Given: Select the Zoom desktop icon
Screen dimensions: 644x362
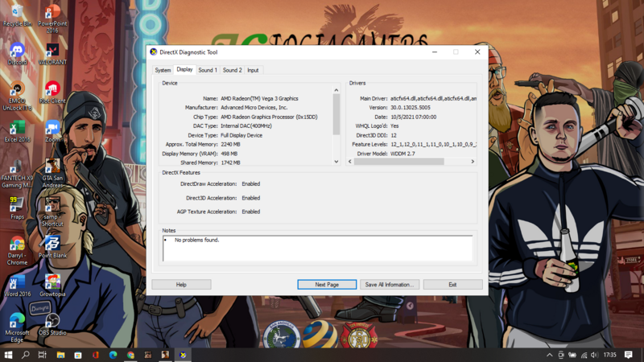Looking at the screenshot, I should point(52,131).
